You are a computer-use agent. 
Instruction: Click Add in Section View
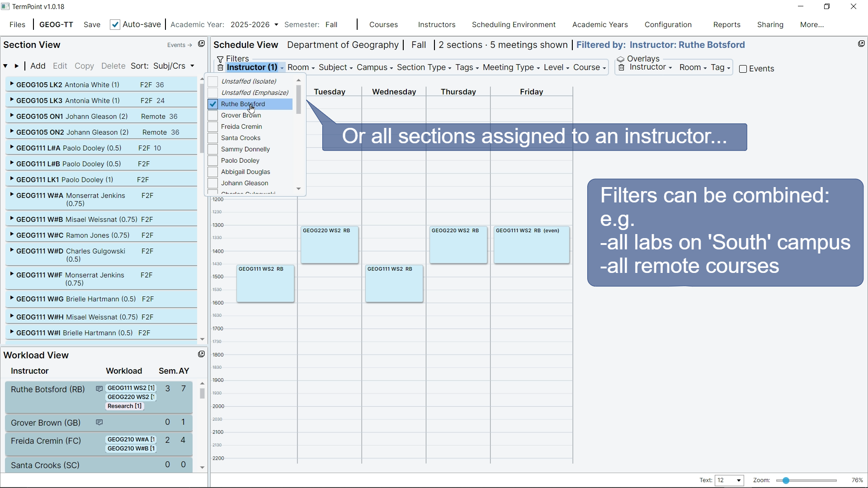(x=38, y=66)
